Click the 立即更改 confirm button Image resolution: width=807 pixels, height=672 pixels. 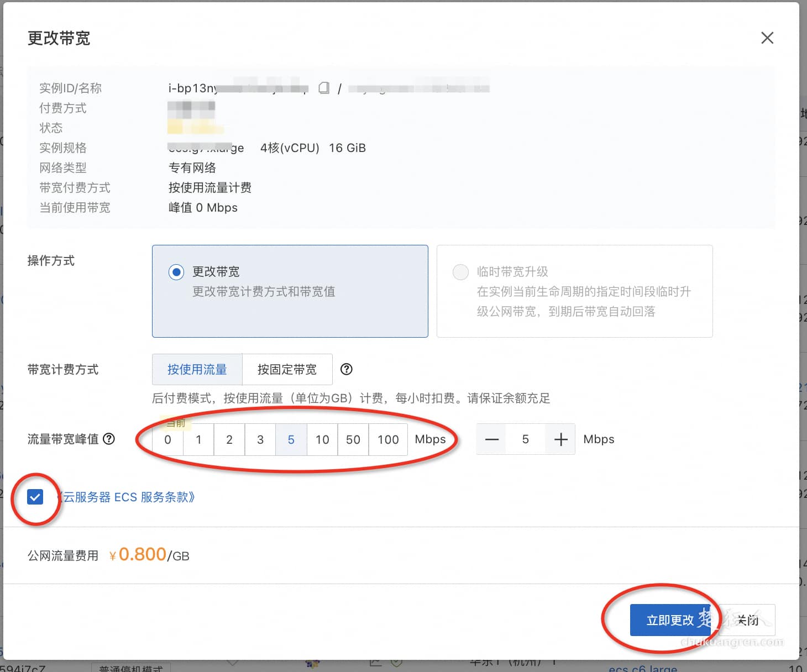pyautogui.click(x=671, y=620)
